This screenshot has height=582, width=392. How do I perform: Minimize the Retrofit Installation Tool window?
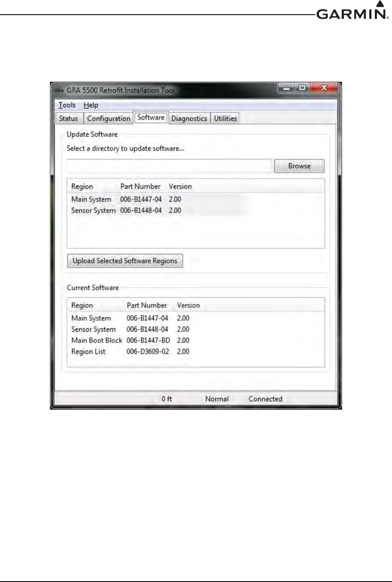tap(286, 88)
